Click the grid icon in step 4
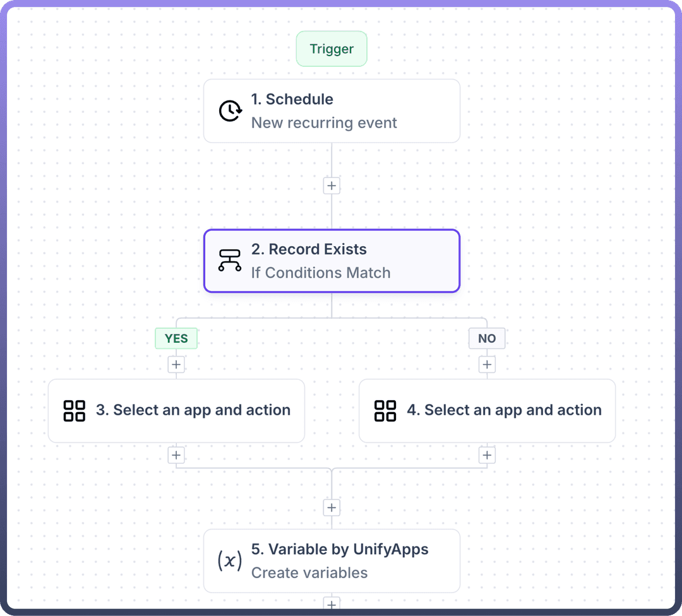Image resolution: width=682 pixels, height=616 pixels. click(x=385, y=411)
